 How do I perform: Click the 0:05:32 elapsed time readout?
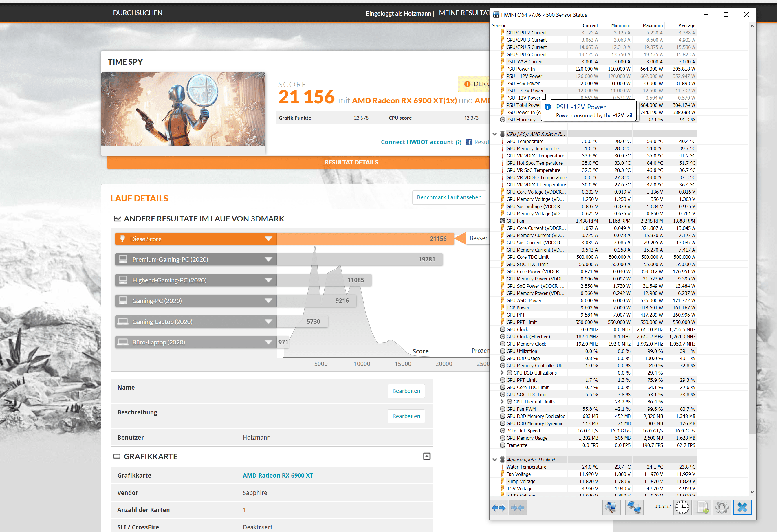pos(662,506)
